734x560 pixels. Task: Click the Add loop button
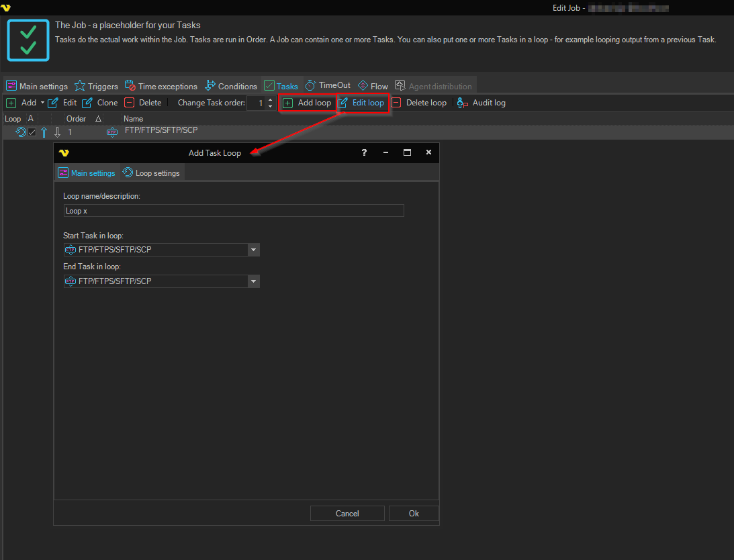tap(308, 103)
